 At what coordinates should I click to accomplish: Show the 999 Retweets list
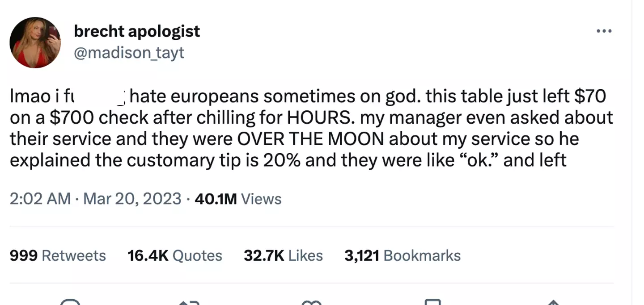coord(58,255)
